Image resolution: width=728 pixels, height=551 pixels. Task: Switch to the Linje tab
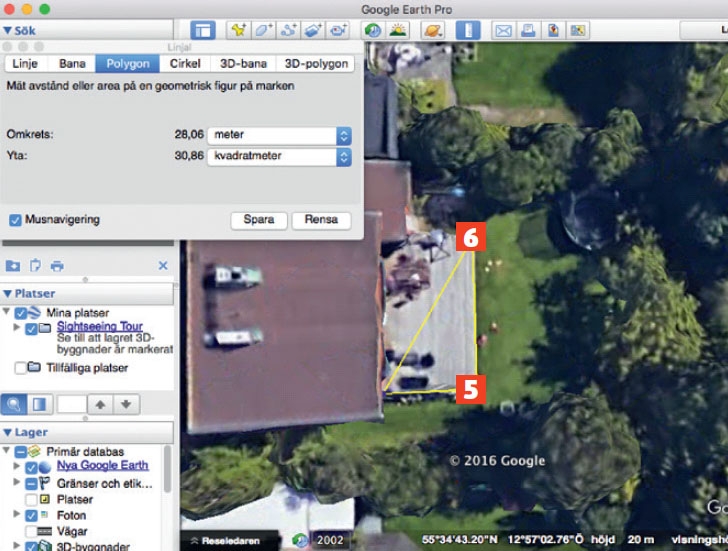[x=26, y=63]
